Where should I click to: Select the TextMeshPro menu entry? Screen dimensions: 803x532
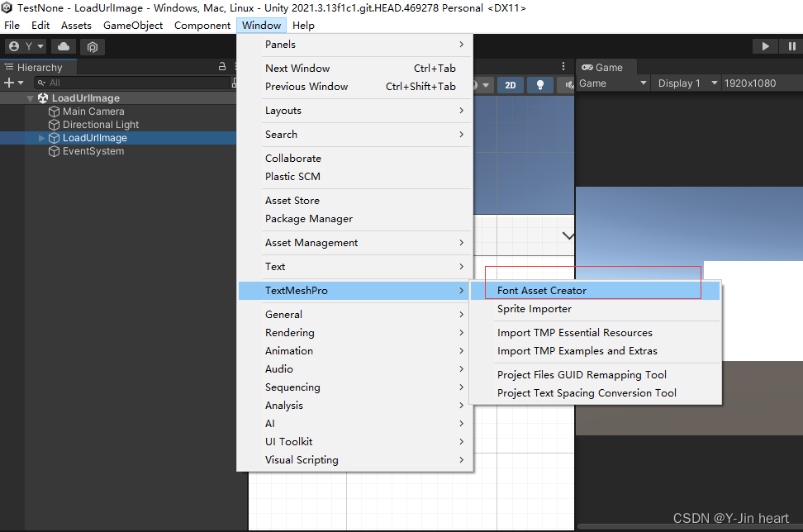coord(354,290)
